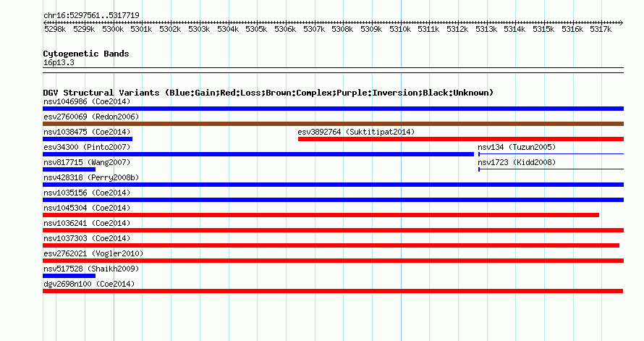Viewport: 644px width, 341px height.
Task: Select the red dgv2698n100 loss bar
Action: (x=333, y=291)
